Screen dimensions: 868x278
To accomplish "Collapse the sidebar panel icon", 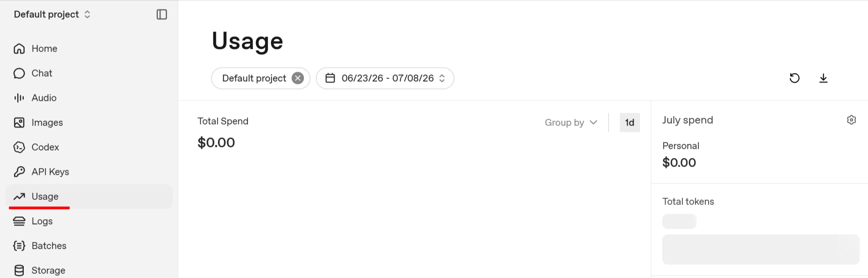I will click(162, 15).
